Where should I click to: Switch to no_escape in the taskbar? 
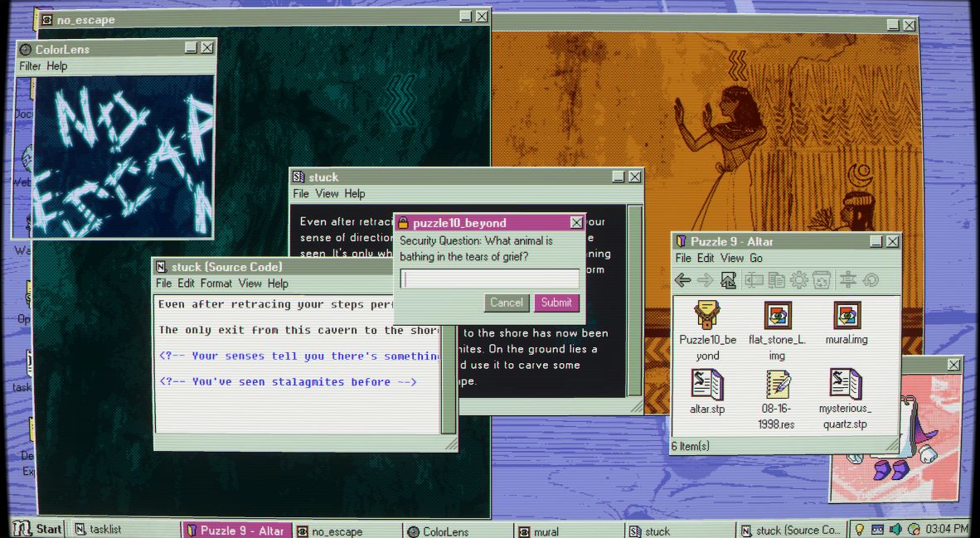pos(347,531)
